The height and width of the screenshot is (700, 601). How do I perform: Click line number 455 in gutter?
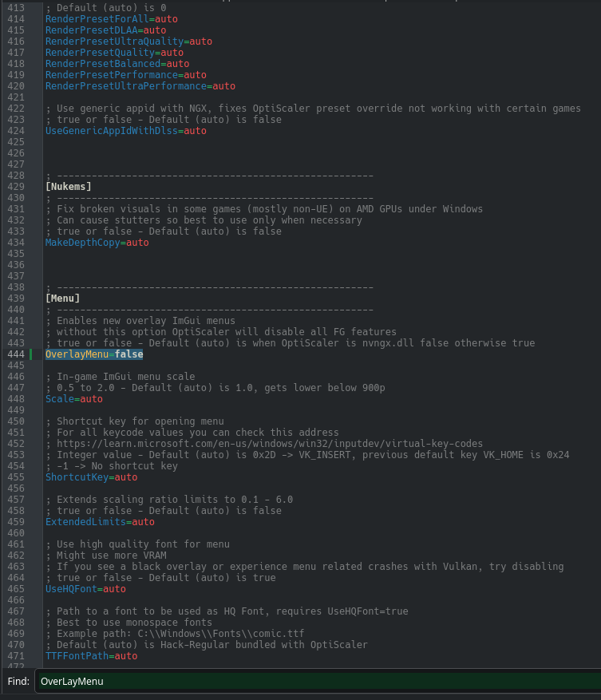pyautogui.click(x=16, y=477)
